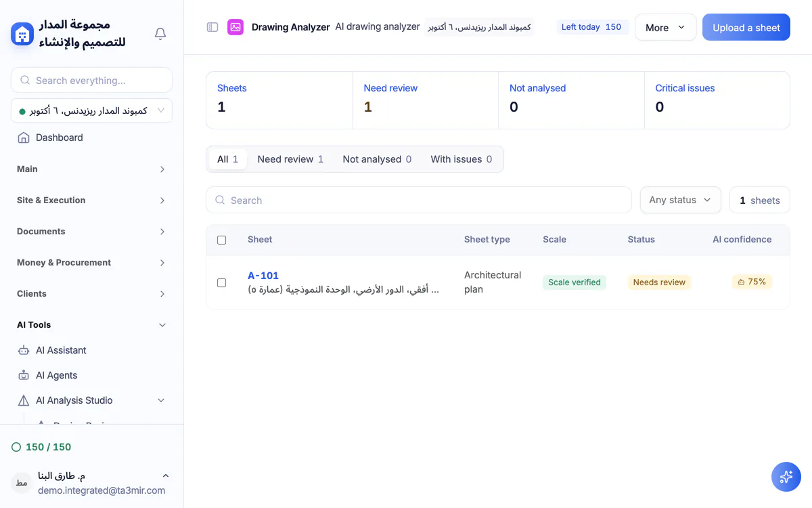Switch to the With issues tab
812x508 pixels.
coord(461,159)
